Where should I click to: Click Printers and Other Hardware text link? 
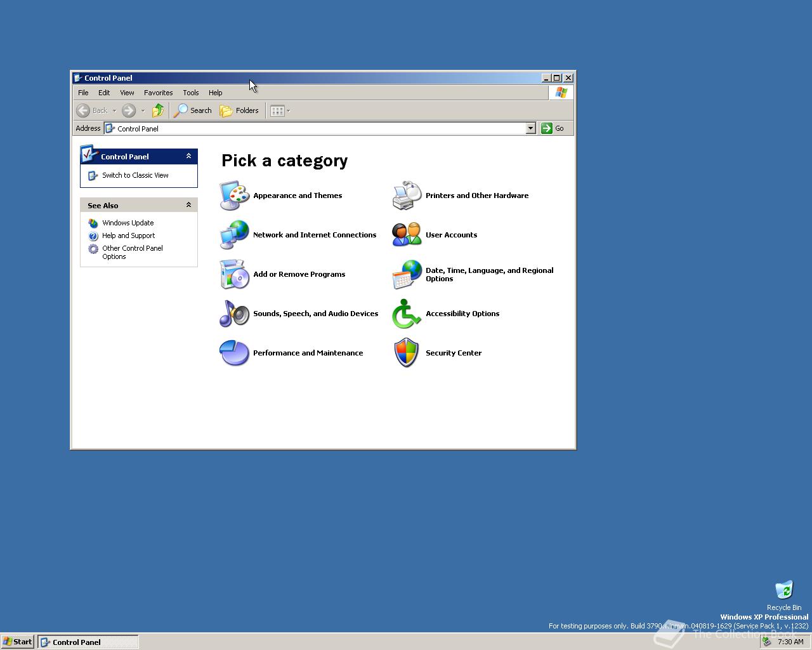tap(477, 196)
